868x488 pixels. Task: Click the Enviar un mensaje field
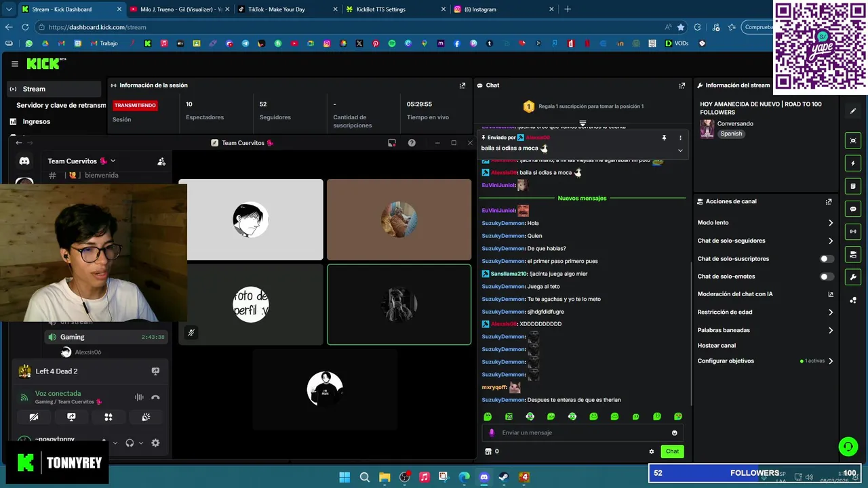coord(582,432)
